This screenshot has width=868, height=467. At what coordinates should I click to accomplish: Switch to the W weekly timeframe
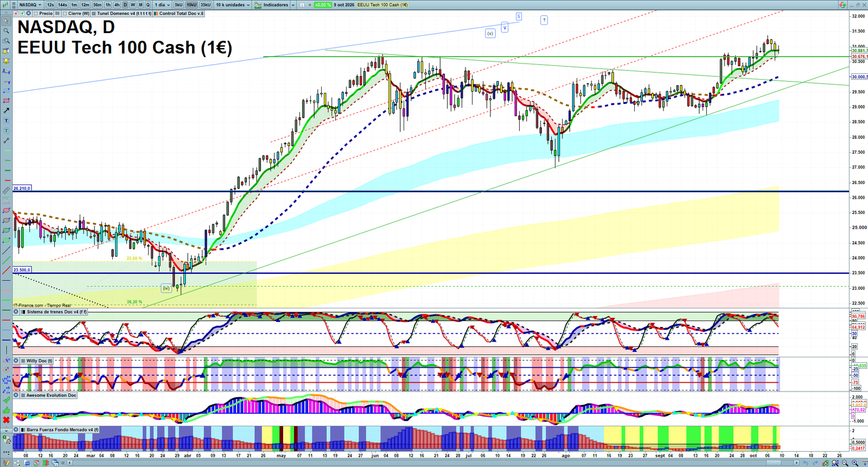(133, 5)
